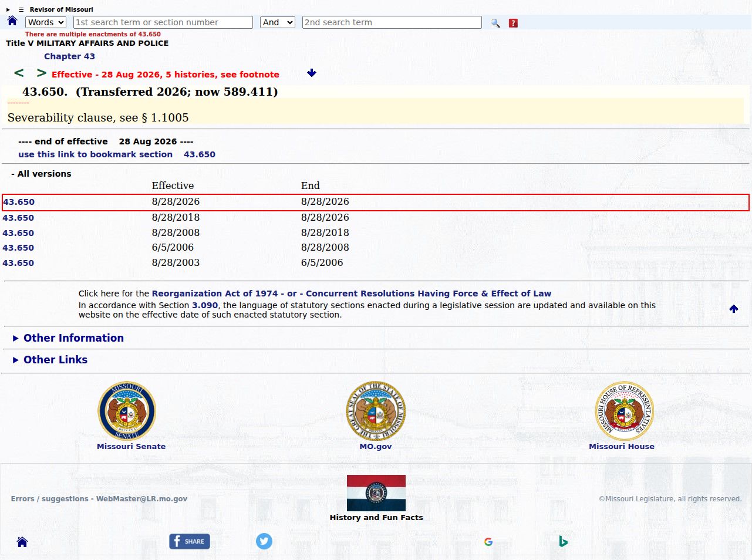Go to next section with right arrow
This screenshot has height=560, width=752.
(x=41, y=73)
